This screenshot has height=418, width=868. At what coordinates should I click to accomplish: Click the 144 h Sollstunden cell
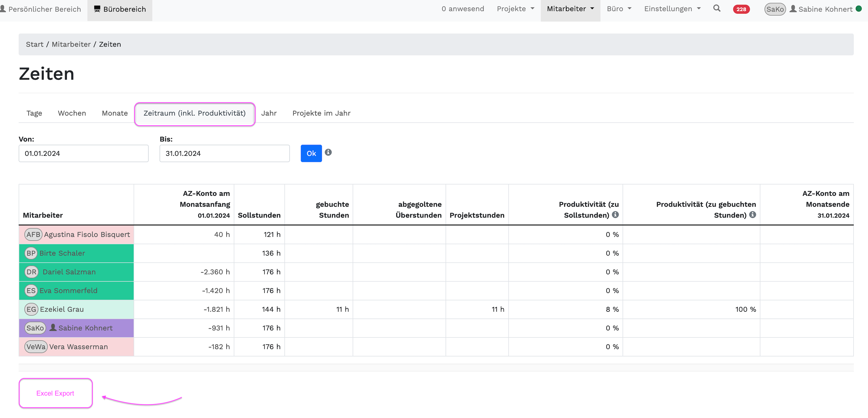[x=259, y=309]
